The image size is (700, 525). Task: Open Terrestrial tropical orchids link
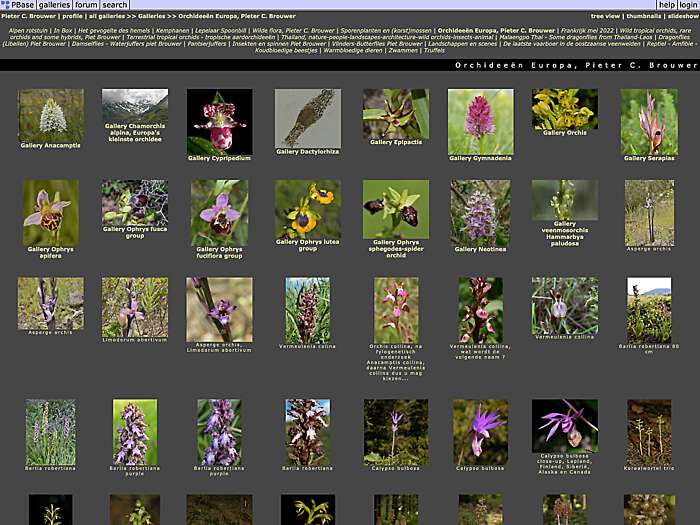[x=201, y=38]
